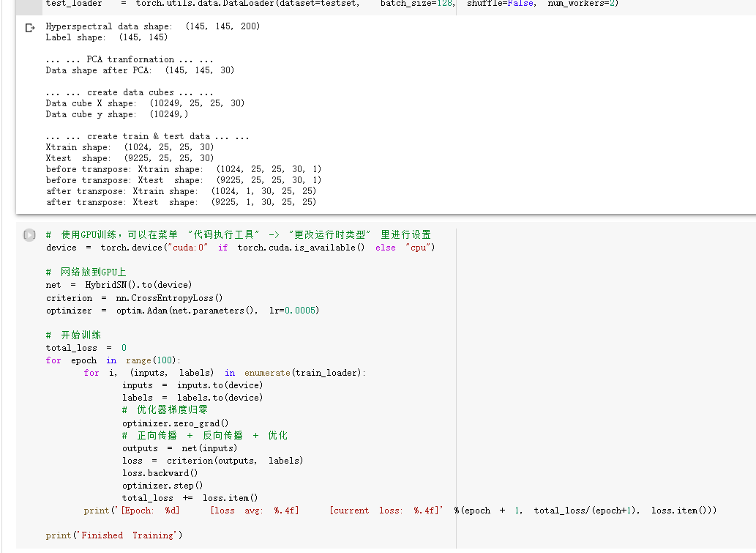
Task: Click the 'total_loss += loss.item()' line
Action: [x=190, y=499]
